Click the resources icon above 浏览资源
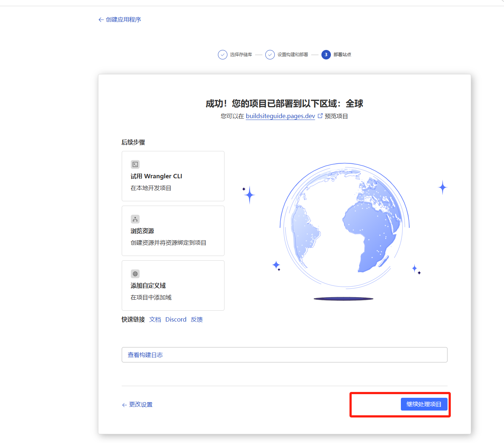The height and width of the screenshot is (443, 504). point(135,219)
